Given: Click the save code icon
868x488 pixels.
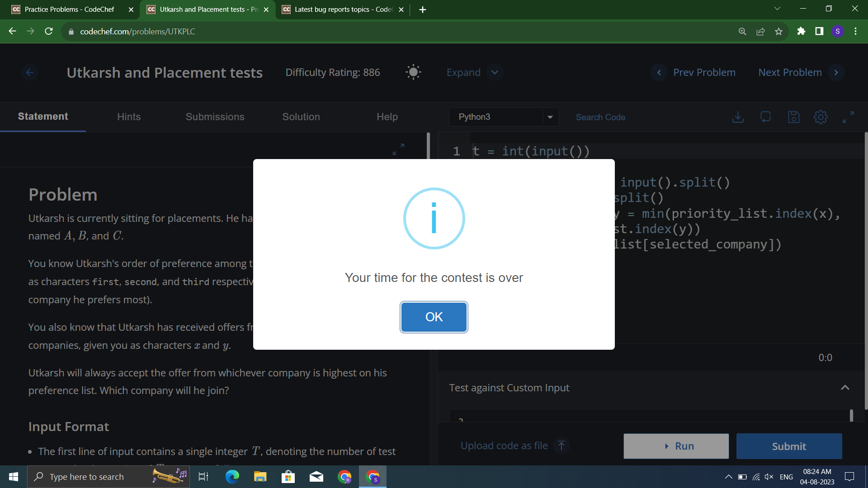Looking at the screenshot, I should (x=793, y=117).
